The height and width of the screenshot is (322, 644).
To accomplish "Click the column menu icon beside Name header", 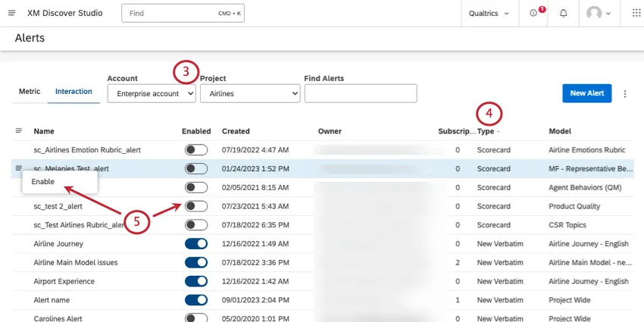I will pos(19,131).
